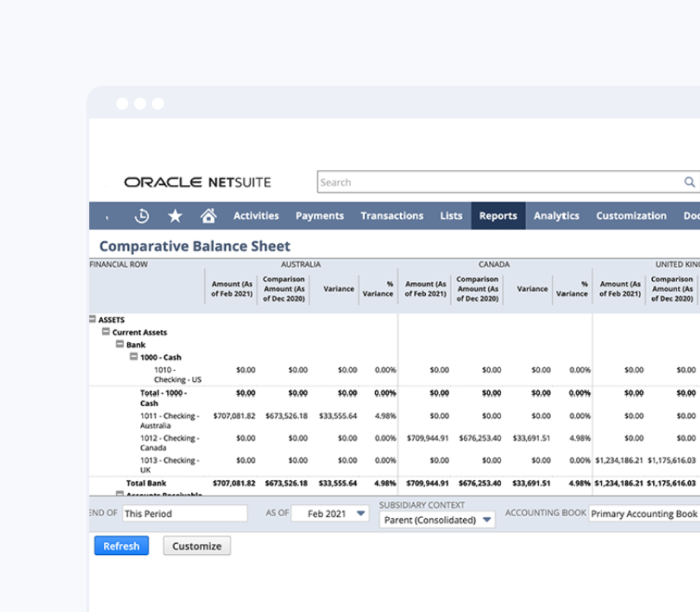Viewport: 700px width, 612px height.
Task: Collapse the Current Assets group
Action: (x=106, y=332)
